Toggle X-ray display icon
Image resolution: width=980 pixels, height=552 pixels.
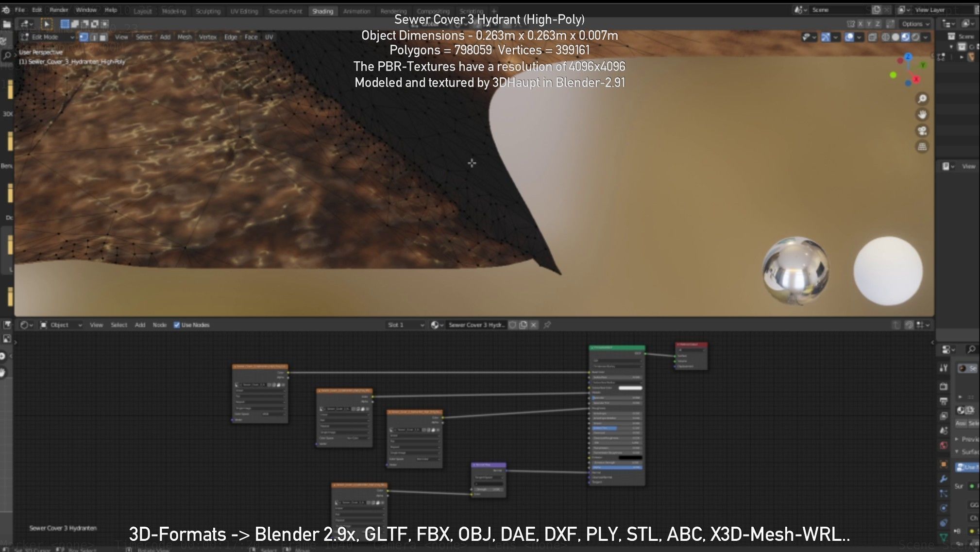872,37
